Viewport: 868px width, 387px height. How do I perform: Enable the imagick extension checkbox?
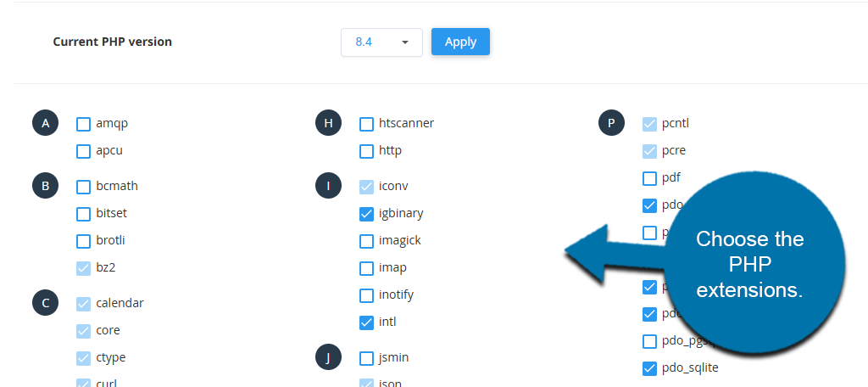click(x=366, y=241)
